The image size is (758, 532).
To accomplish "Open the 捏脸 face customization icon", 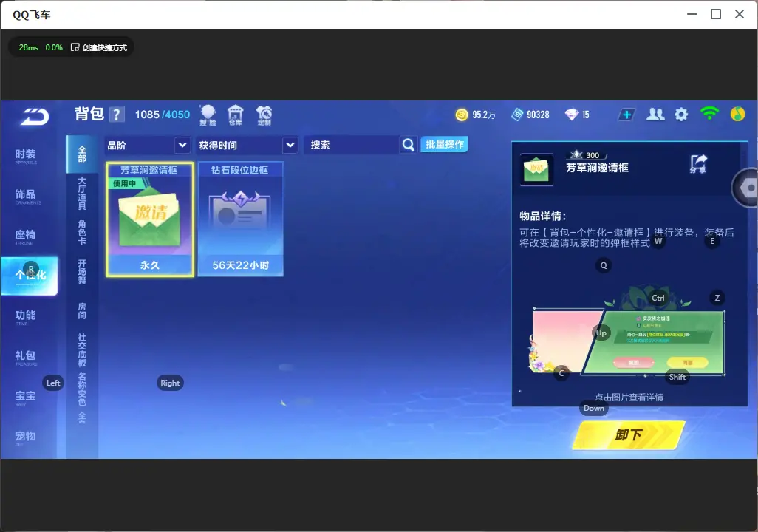I will click(208, 115).
